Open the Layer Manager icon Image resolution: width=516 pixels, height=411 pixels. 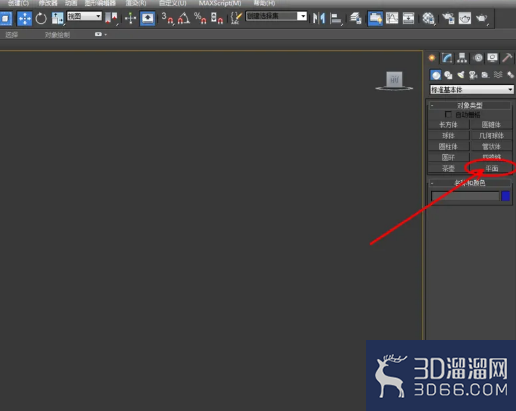tap(356, 18)
